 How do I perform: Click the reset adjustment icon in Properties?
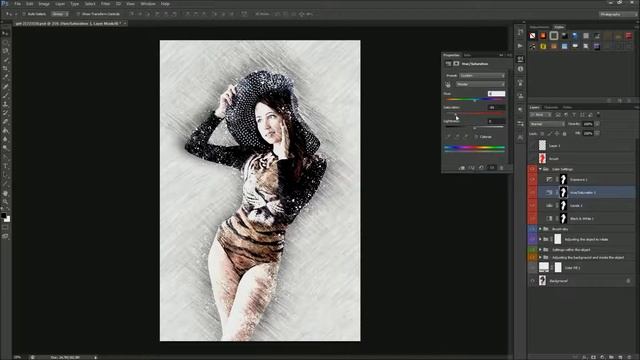pos(482,168)
